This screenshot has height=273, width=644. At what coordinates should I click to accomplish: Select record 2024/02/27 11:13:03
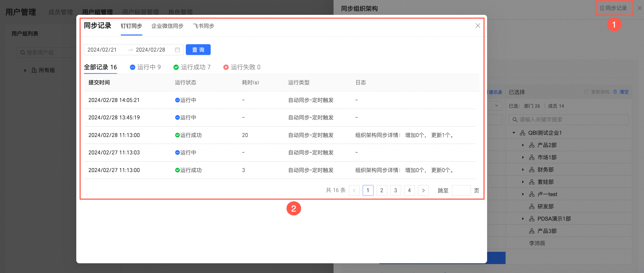(x=280, y=152)
